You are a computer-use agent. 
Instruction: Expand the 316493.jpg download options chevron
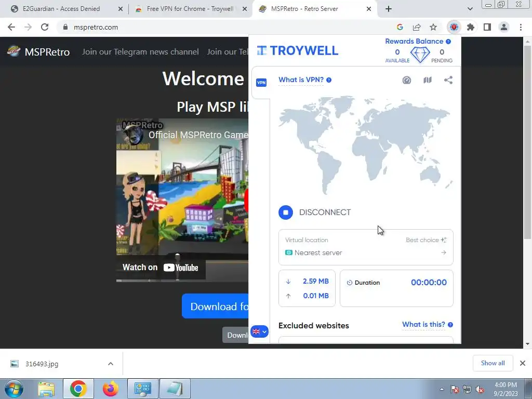pyautogui.click(x=111, y=364)
